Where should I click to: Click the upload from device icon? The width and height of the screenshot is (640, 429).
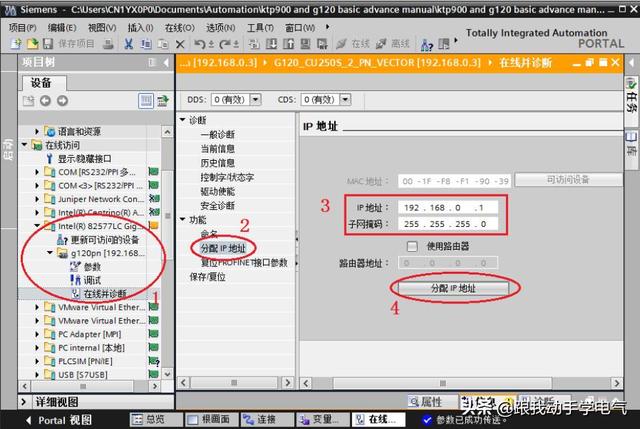(289, 43)
